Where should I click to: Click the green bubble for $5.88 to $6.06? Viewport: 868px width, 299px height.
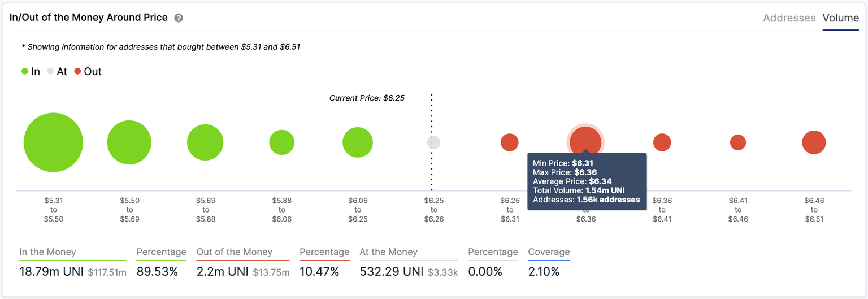pyautogui.click(x=281, y=142)
